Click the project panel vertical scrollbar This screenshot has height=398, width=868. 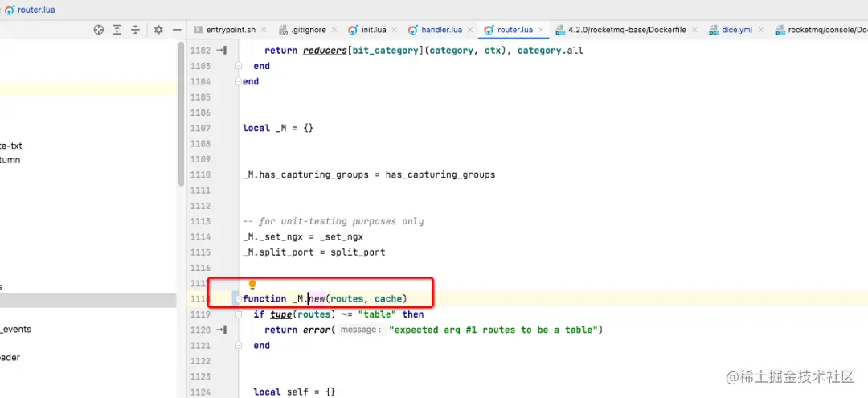181,113
